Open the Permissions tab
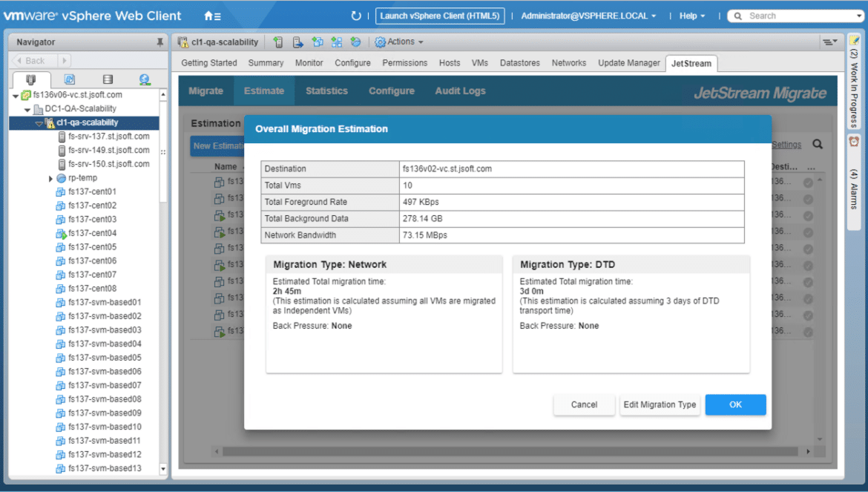The height and width of the screenshot is (492, 868). coord(404,63)
